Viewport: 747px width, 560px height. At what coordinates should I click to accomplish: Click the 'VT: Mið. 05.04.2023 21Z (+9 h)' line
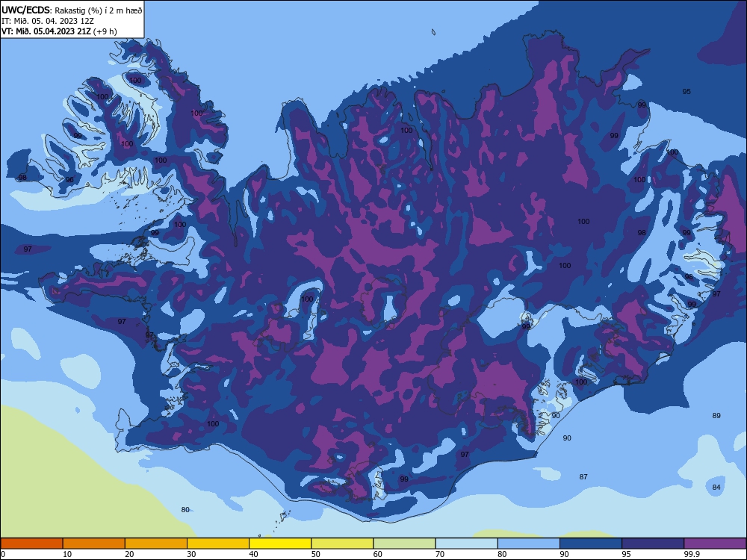click(x=58, y=31)
